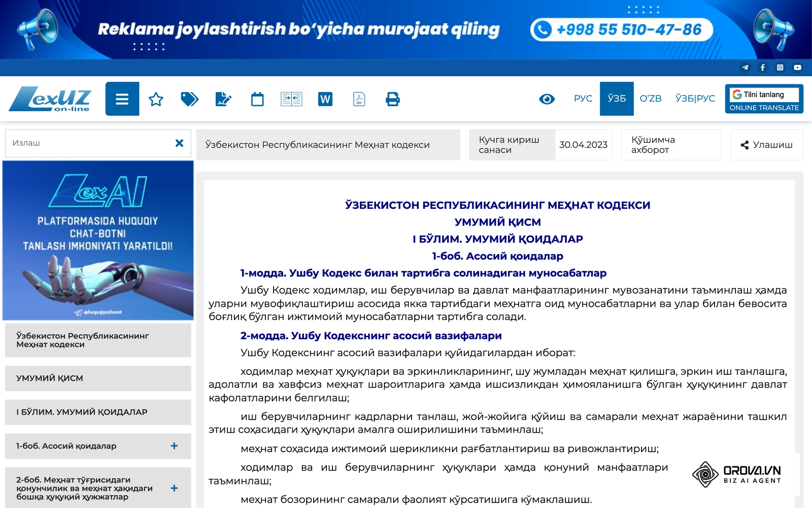Select the ЎЗБ language tab

617,99
